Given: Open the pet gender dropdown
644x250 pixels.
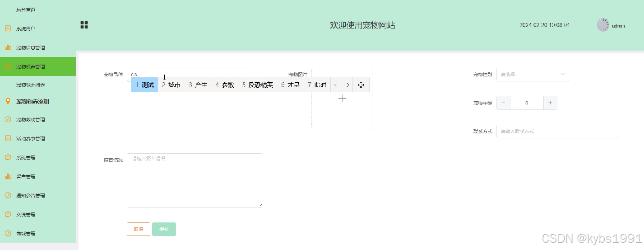Looking at the screenshot, I should 533,74.
